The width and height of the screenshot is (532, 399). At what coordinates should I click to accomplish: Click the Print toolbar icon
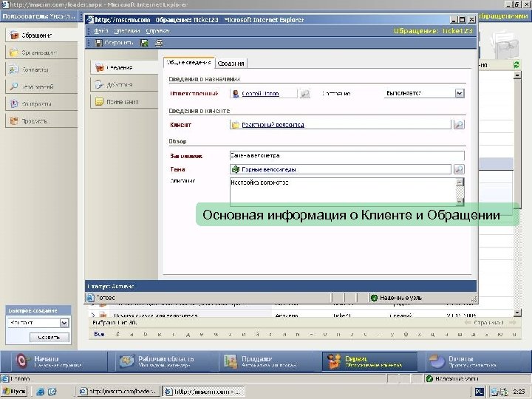(x=159, y=43)
